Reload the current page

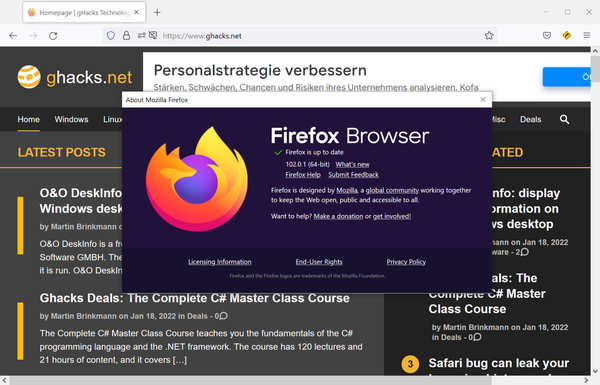(x=53, y=36)
